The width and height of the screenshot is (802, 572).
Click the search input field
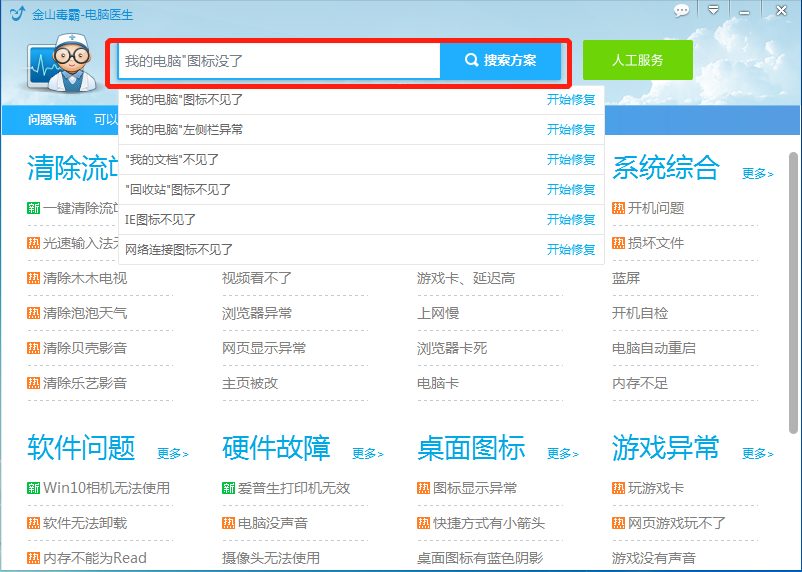tap(279, 61)
